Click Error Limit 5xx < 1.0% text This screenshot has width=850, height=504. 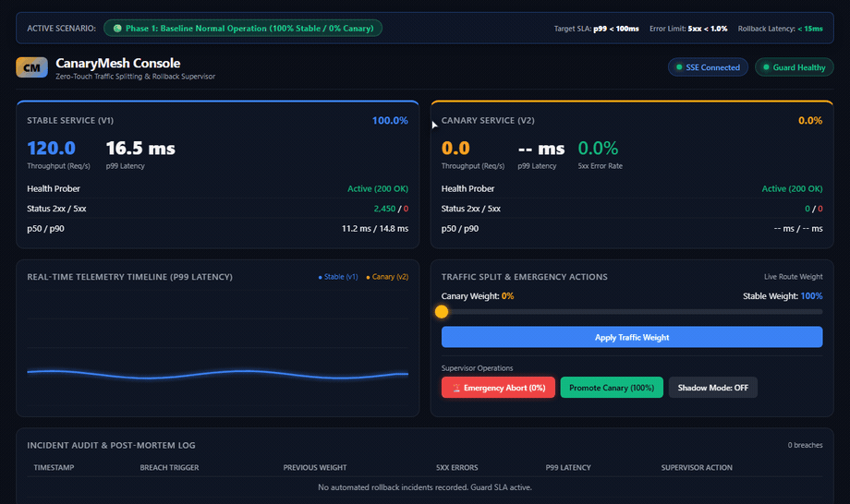click(x=688, y=29)
